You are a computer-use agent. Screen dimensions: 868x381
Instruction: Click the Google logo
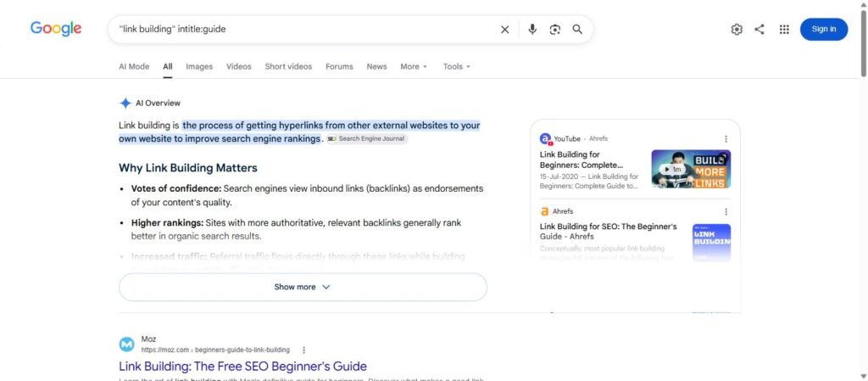pyautogui.click(x=56, y=29)
